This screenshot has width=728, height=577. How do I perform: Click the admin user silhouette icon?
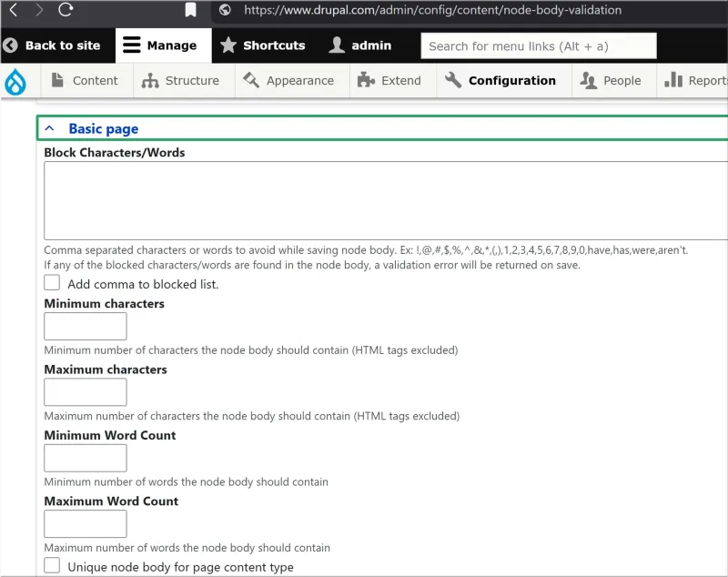(337, 45)
